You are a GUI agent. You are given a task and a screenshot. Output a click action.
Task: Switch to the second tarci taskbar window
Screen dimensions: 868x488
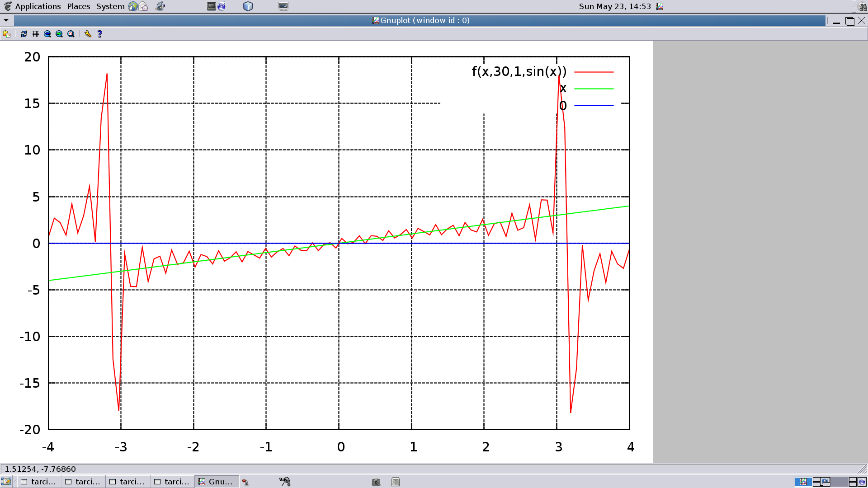83,482
